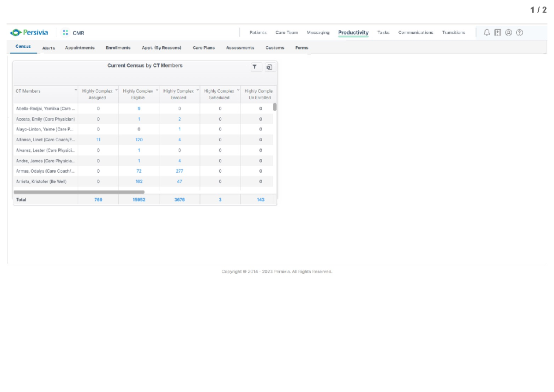Open the notifications bell icon
554x392 pixels.
click(487, 32)
